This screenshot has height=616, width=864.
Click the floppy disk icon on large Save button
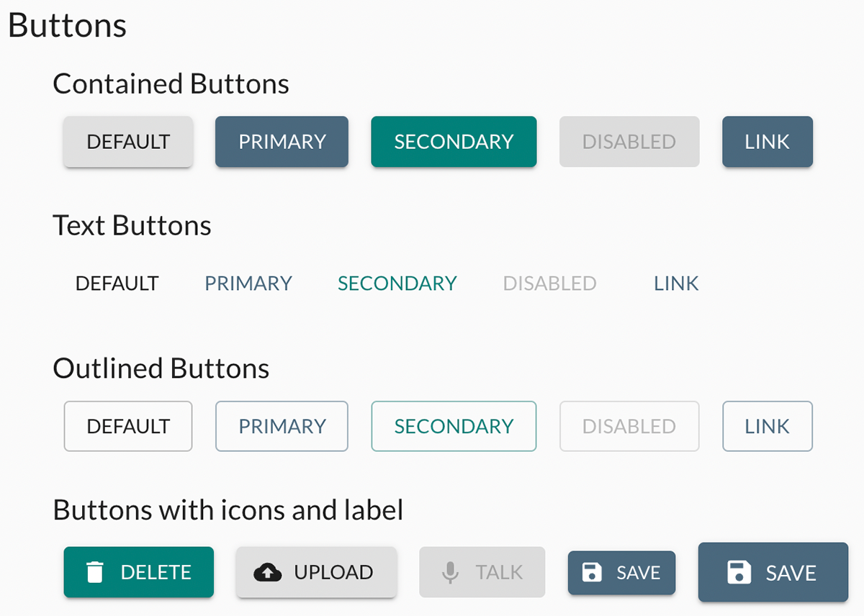coord(739,573)
